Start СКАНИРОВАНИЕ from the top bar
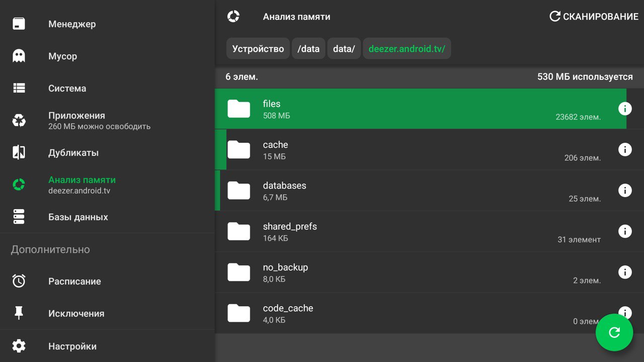 coord(594,17)
